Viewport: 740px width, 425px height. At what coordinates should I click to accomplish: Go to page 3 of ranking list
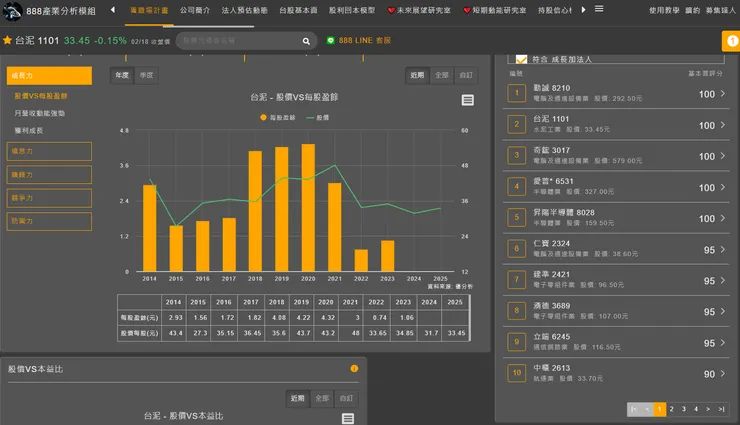(x=684, y=409)
